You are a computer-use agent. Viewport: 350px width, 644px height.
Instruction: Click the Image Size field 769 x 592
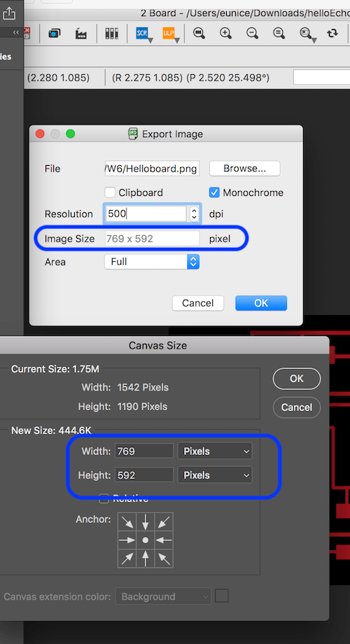[x=152, y=238]
